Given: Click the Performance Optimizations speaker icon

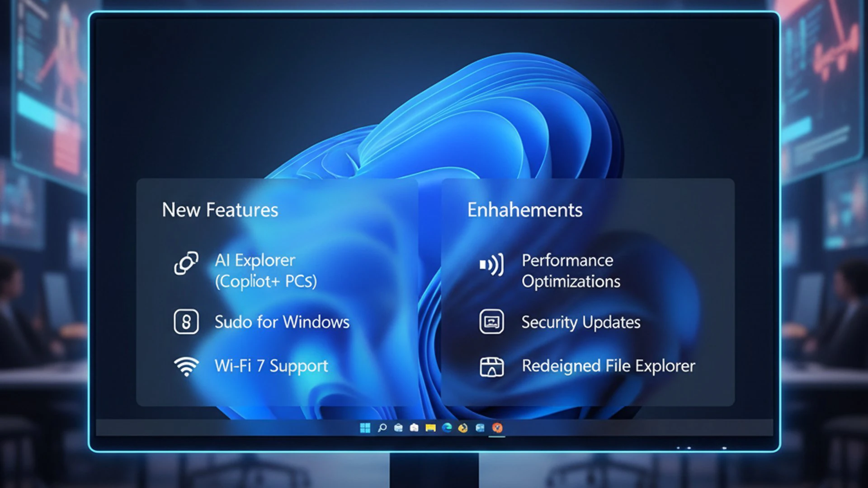Looking at the screenshot, I should (x=491, y=264).
